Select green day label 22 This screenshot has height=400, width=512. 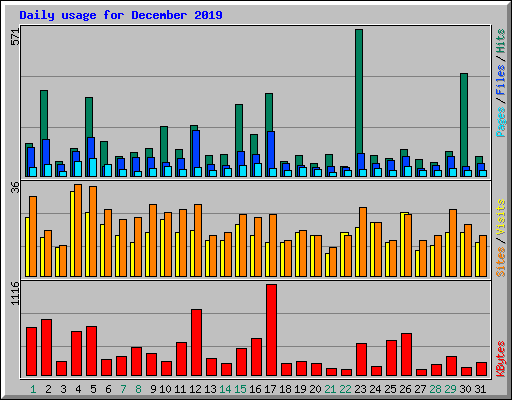click(x=345, y=389)
